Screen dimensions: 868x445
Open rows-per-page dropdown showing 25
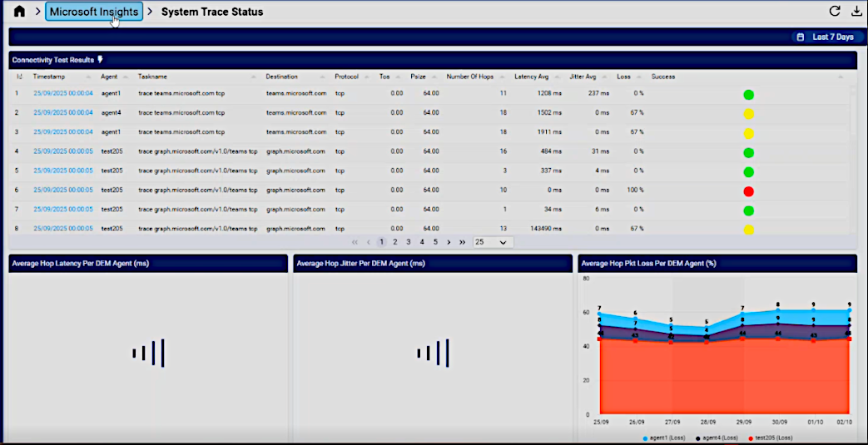[x=493, y=242]
